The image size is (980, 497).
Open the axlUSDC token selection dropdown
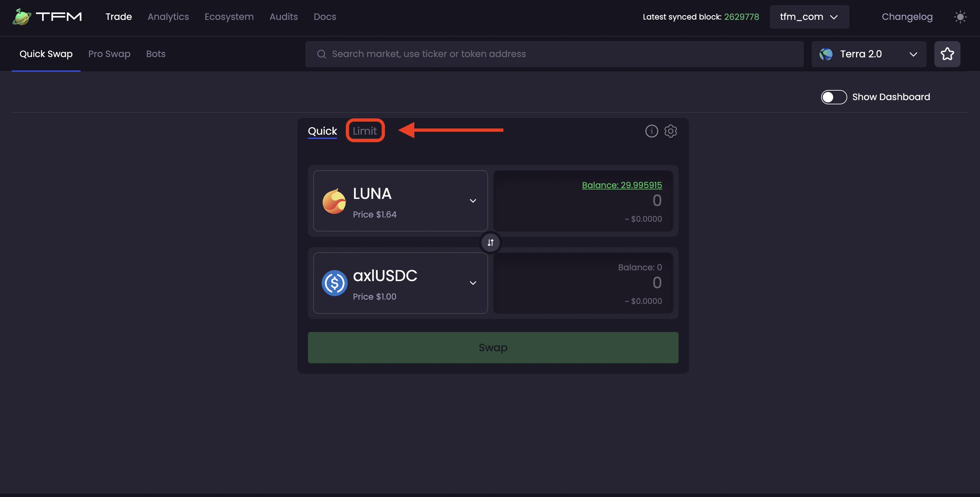473,283
